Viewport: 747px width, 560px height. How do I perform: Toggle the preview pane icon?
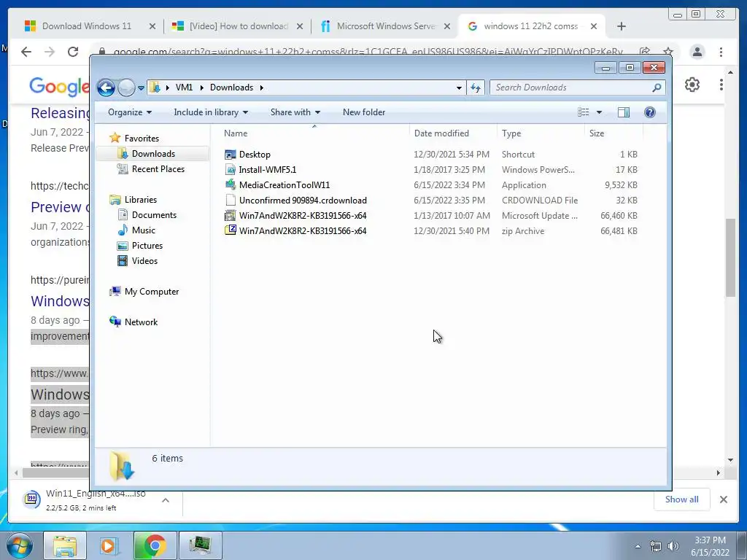click(624, 112)
